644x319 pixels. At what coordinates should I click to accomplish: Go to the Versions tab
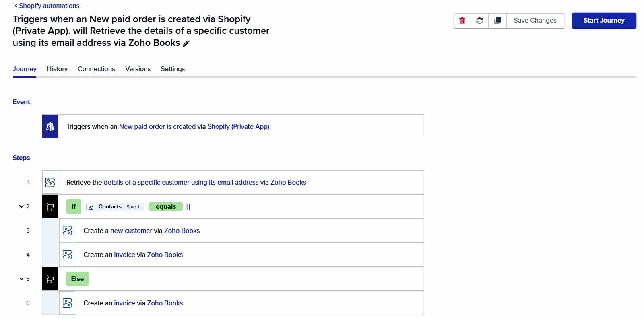tap(138, 69)
